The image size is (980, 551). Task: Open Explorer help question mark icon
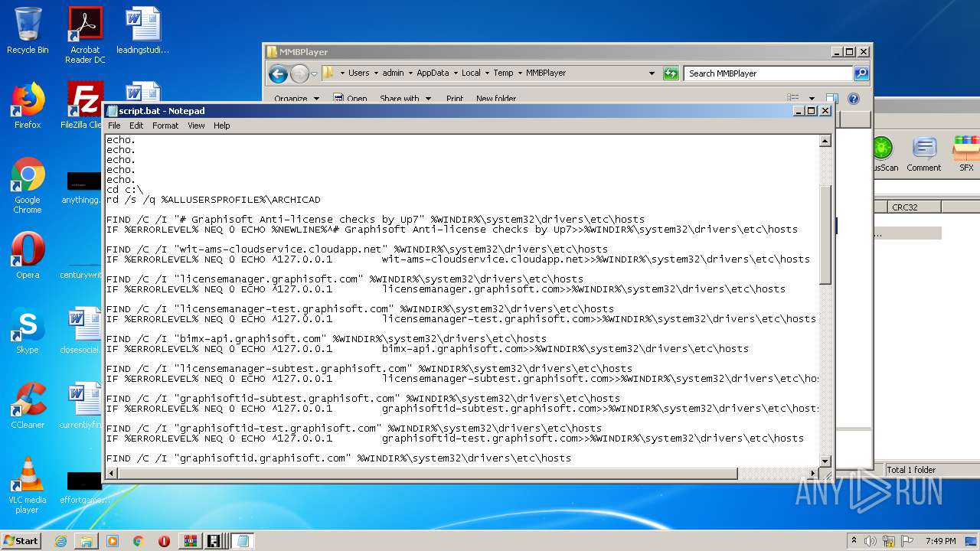click(854, 99)
